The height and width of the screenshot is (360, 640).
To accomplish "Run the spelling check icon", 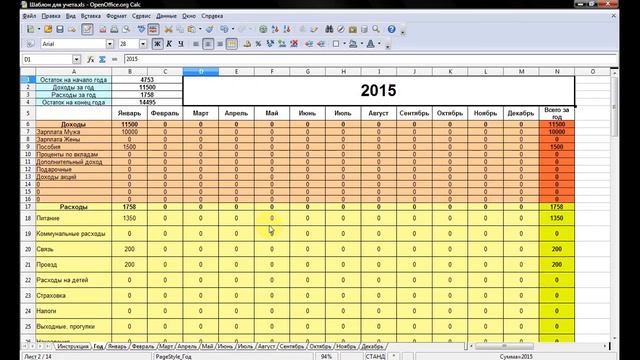I will point(141,29).
